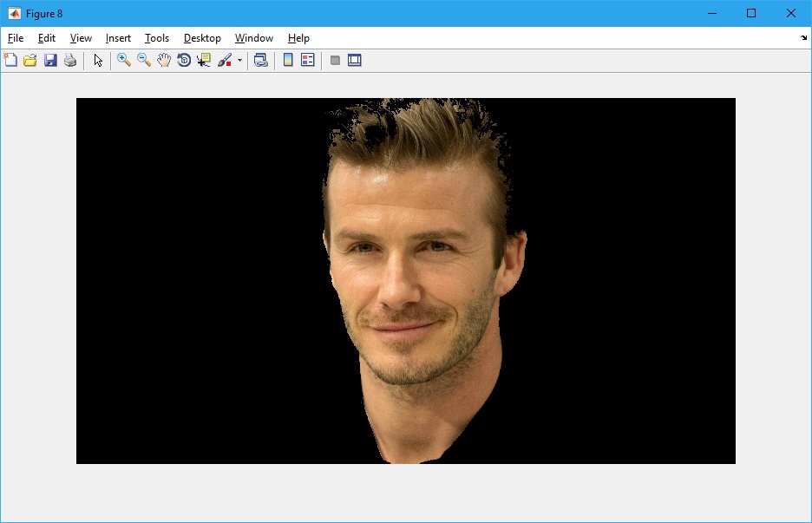Enable the Data Cursor tool
Viewport: 812px width, 523px height.
coord(204,61)
